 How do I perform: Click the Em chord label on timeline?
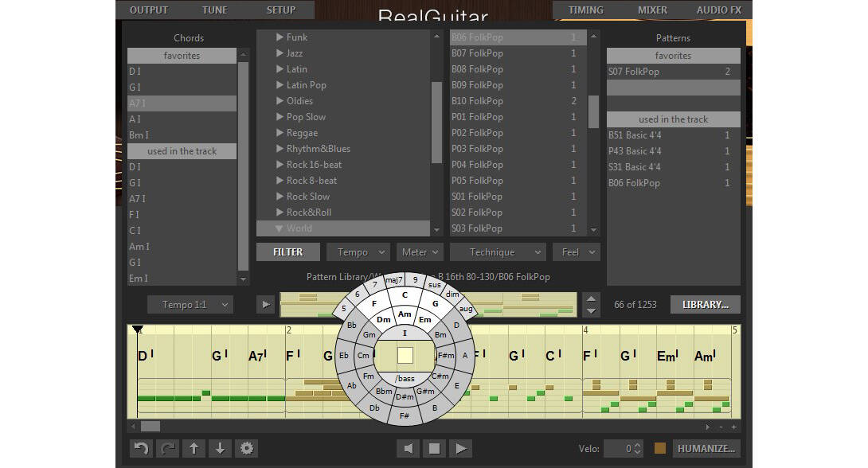pyautogui.click(x=667, y=357)
